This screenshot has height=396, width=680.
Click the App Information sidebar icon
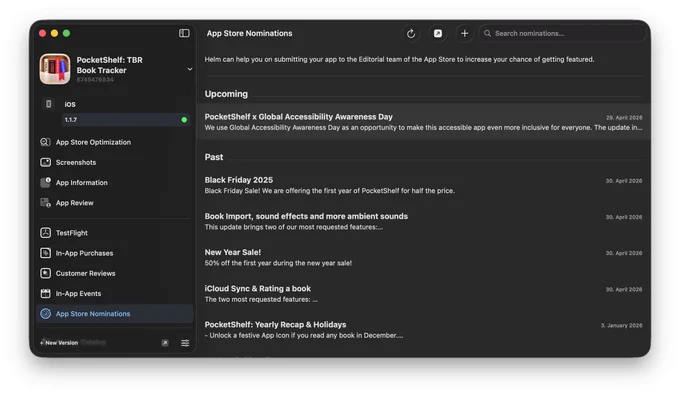point(45,182)
